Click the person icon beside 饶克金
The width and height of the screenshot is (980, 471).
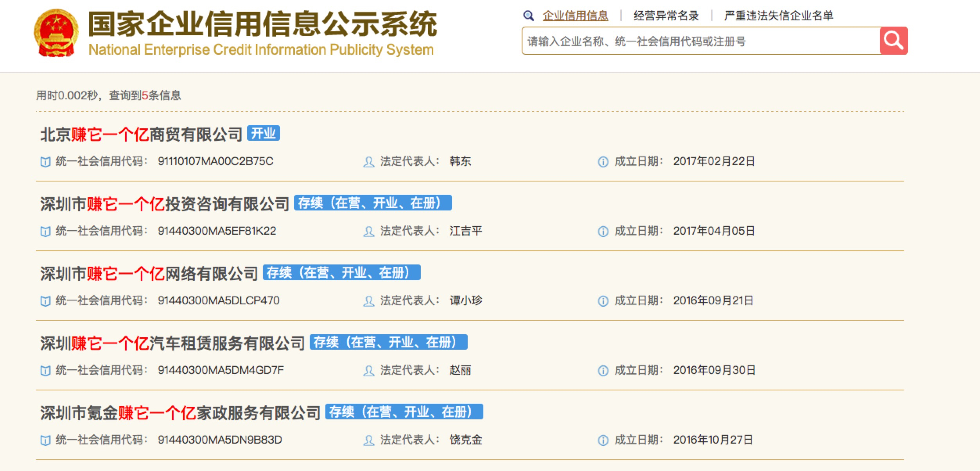[368, 440]
